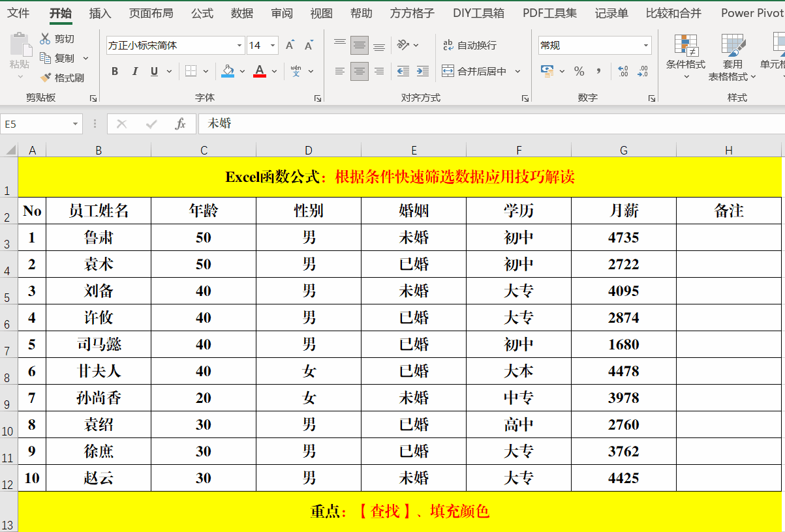Toggle italic formatting
This screenshot has height=532, width=785.
click(135, 71)
